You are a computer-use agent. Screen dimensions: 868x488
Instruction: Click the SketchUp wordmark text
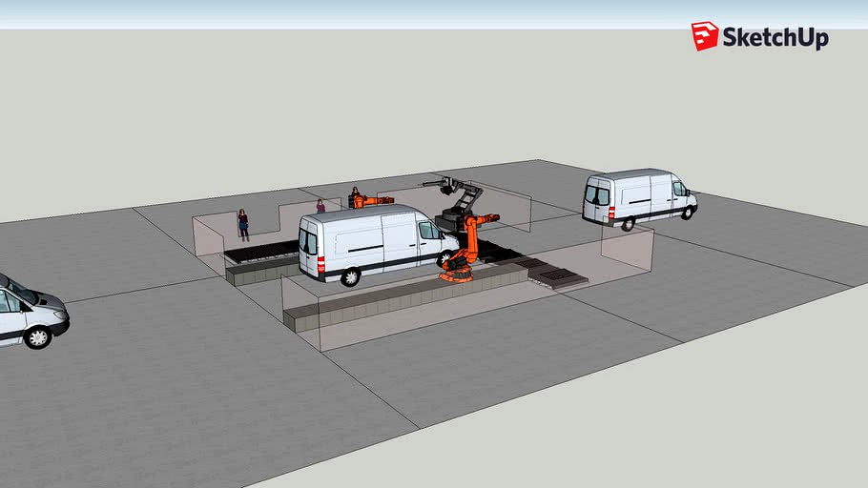pos(775,38)
